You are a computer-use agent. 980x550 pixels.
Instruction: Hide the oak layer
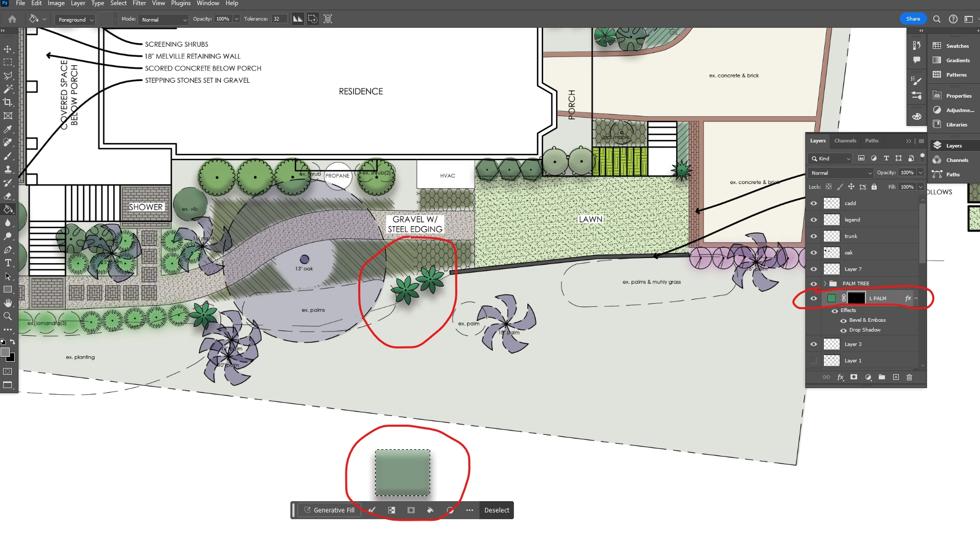(x=813, y=253)
